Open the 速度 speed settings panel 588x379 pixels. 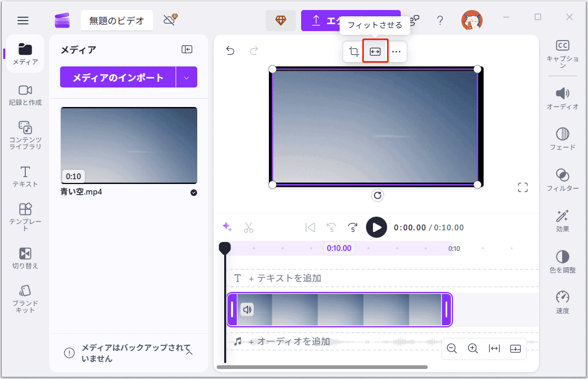[x=562, y=300]
